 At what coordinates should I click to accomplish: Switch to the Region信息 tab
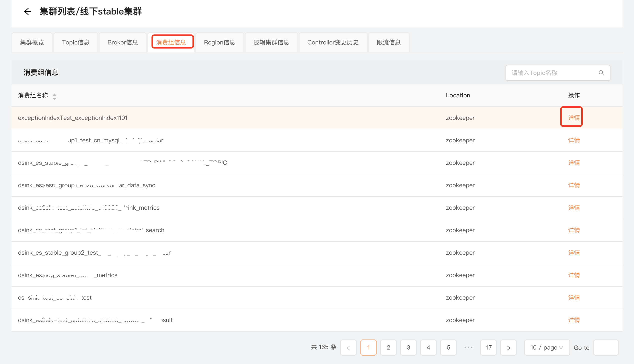(219, 42)
